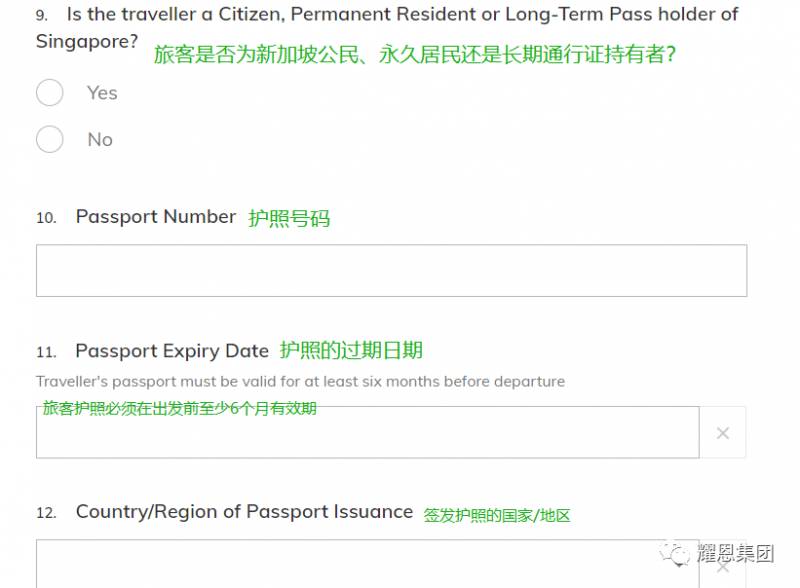Click the "Passport Expiry Date" heading

[170, 351]
